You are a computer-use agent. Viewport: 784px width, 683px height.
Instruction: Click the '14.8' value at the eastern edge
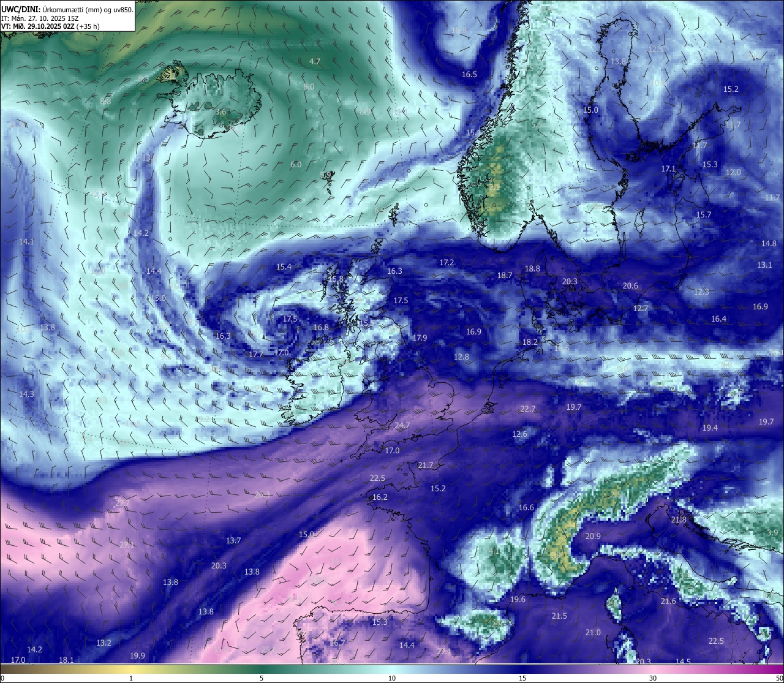click(769, 243)
